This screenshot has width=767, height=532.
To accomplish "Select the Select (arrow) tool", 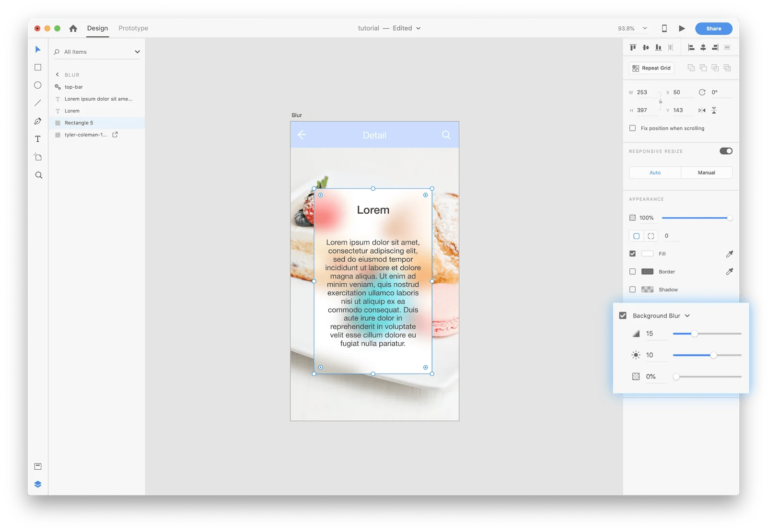I will point(38,49).
